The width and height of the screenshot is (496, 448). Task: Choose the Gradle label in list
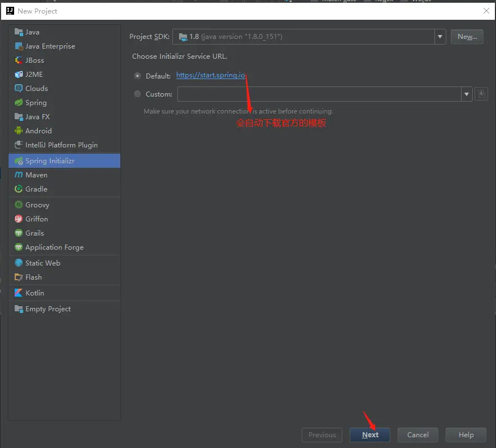(x=36, y=189)
